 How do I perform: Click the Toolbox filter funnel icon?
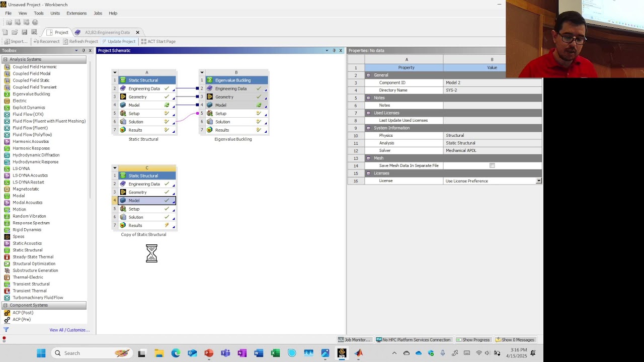tap(6, 330)
